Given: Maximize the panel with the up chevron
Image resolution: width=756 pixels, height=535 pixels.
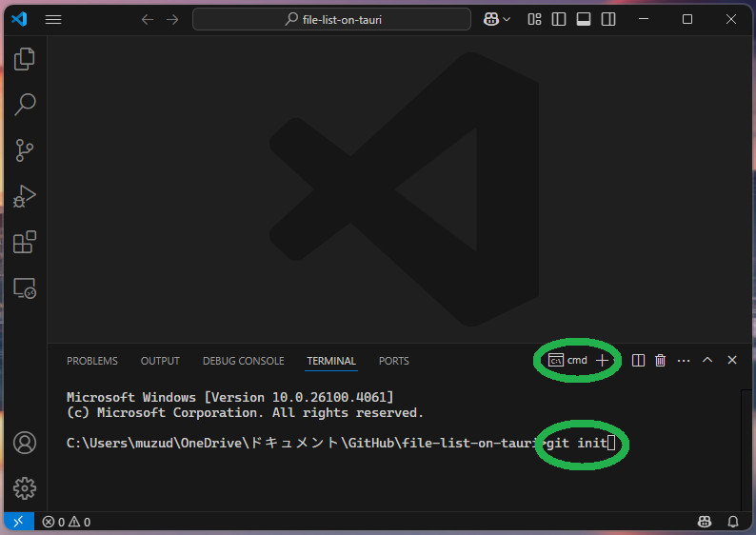Looking at the screenshot, I should point(707,360).
